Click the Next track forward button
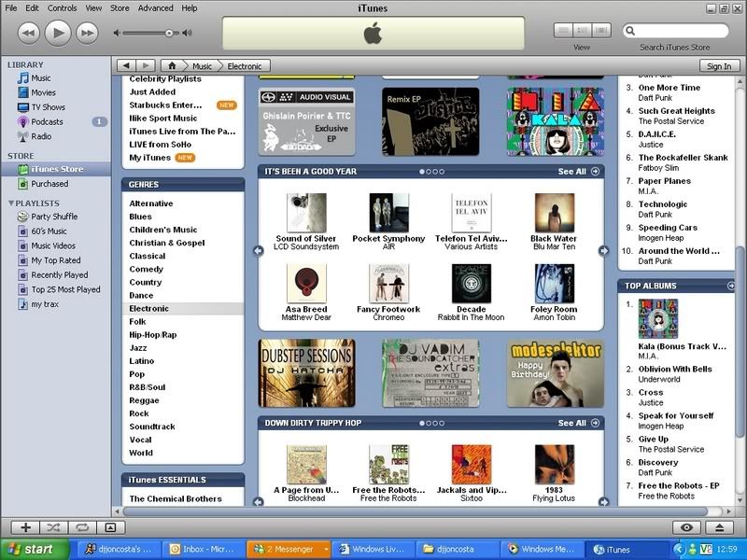Viewport: 747px width, 560px height. pyautogui.click(x=87, y=33)
